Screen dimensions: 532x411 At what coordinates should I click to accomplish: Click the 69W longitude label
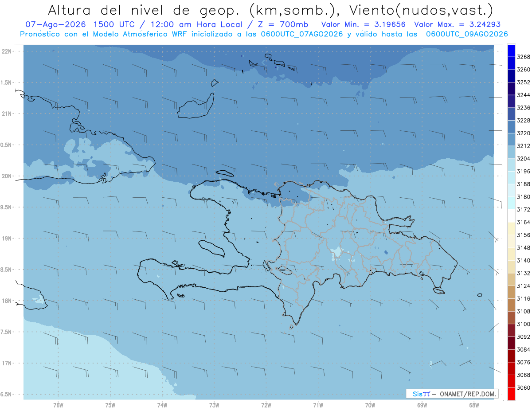[x=422, y=405]
